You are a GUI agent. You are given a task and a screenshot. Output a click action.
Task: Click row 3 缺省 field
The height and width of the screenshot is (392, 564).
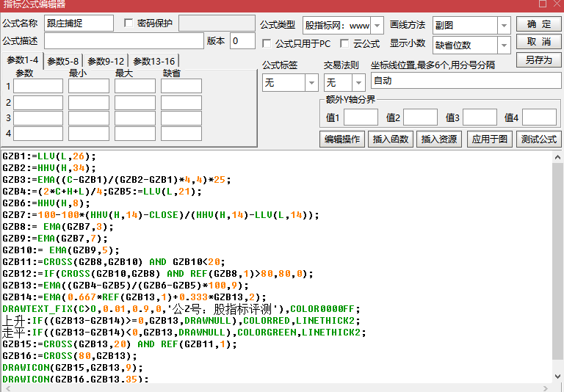click(181, 118)
